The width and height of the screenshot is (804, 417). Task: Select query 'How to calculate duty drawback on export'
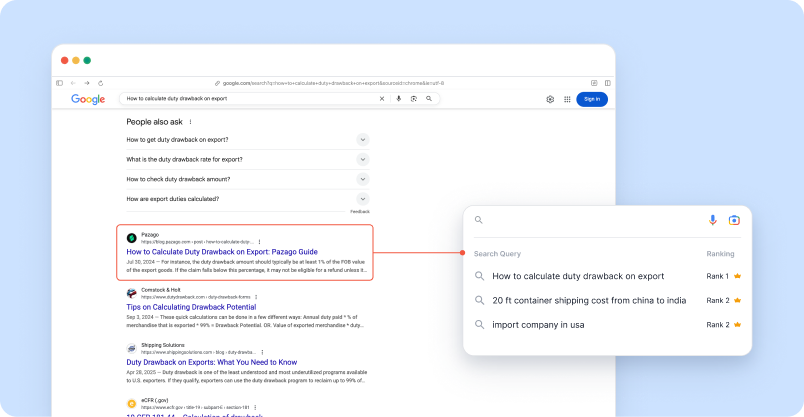(578, 276)
